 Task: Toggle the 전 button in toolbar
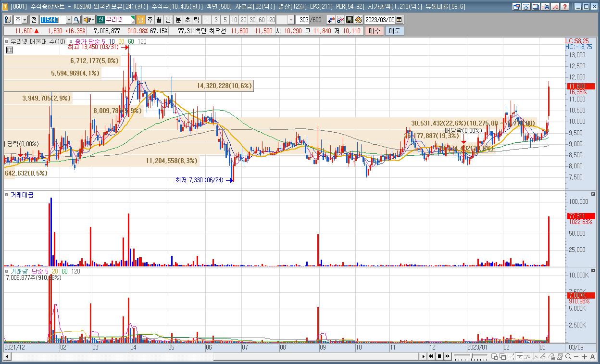(35, 20)
